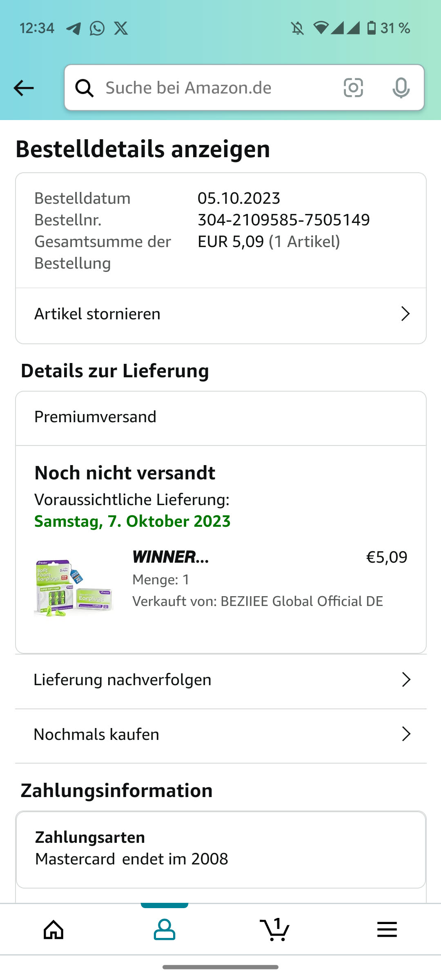Open the shopping cart icon
441x980 pixels.
(x=275, y=930)
